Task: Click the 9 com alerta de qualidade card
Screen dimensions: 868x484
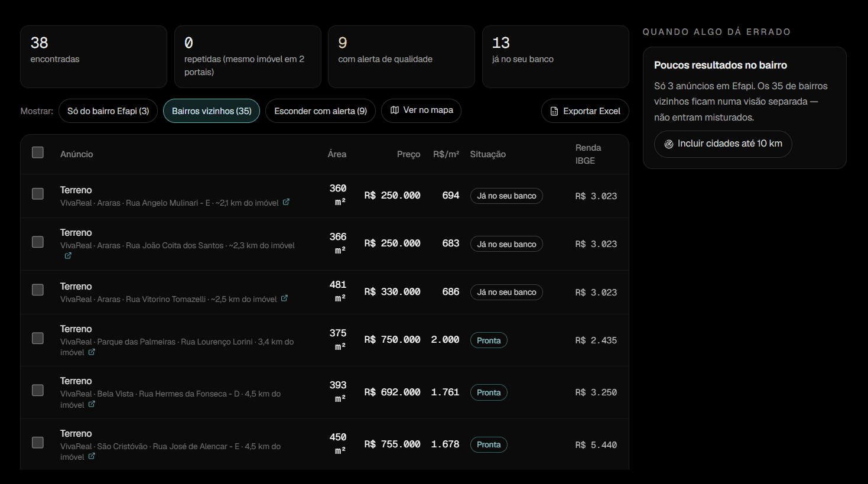Action: click(x=401, y=57)
